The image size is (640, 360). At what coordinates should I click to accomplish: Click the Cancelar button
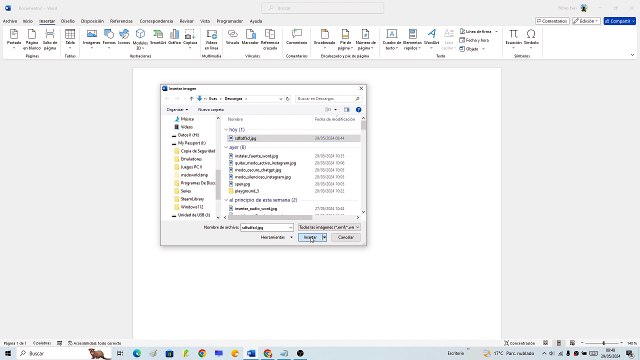coord(346,237)
